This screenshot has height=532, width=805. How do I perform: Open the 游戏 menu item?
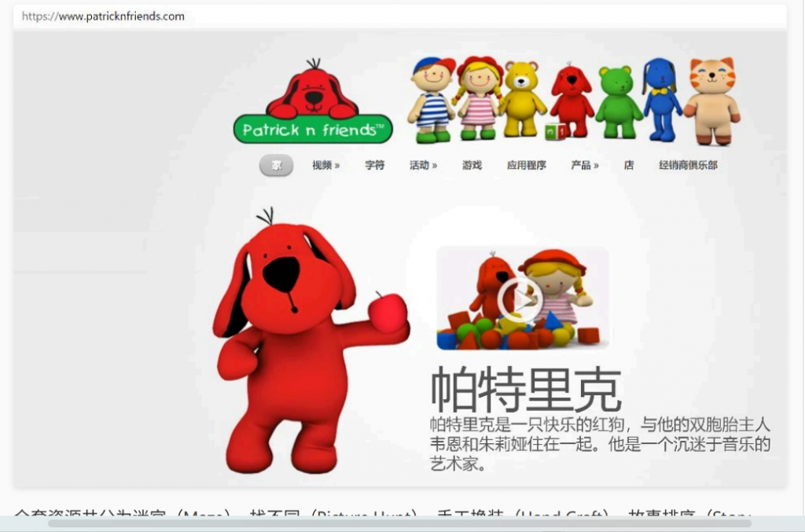click(472, 165)
